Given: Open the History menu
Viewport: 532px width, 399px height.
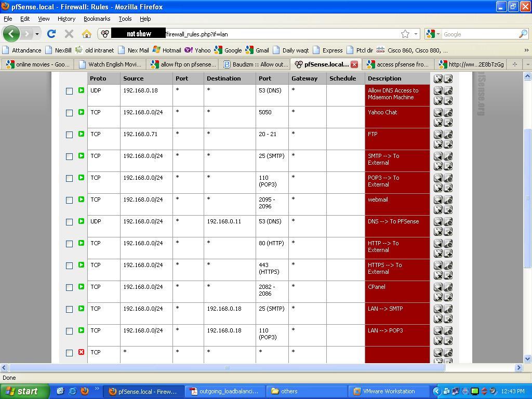Looking at the screenshot, I should [66, 19].
